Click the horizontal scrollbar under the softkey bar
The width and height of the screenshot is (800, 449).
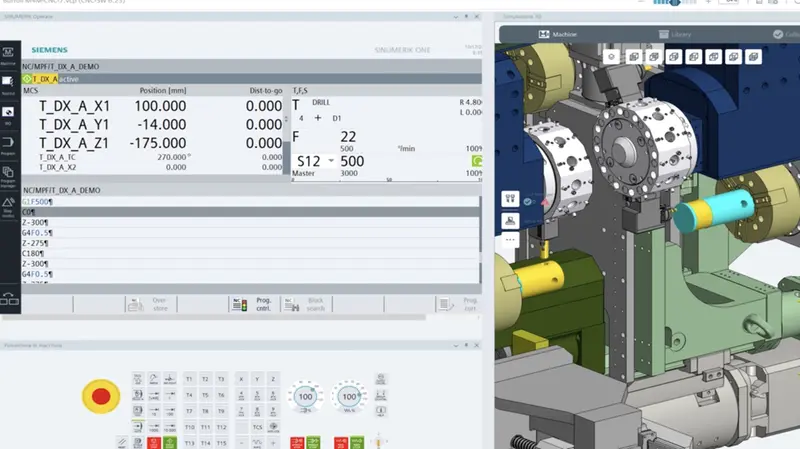213,317
